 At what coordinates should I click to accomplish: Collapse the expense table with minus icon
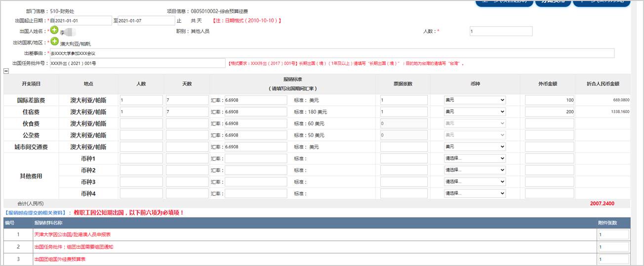pyautogui.click(x=6, y=71)
